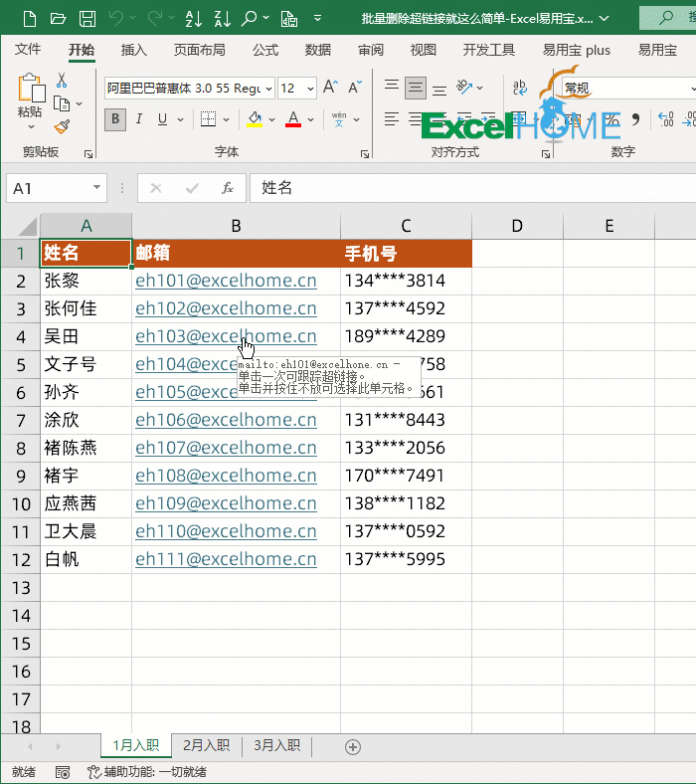Cut selection with scissors icon

pyautogui.click(x=62, y=80)
